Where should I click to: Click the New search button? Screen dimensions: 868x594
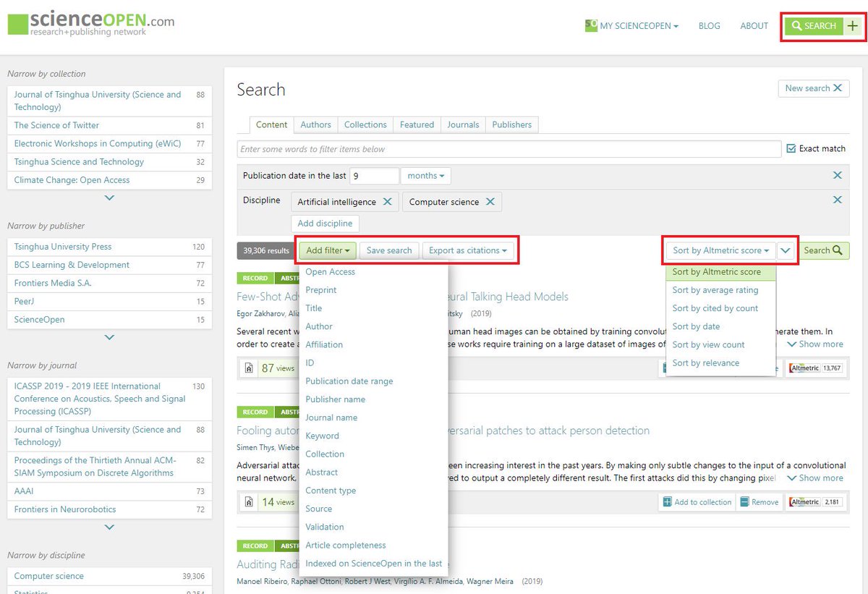[x=814, y=88]
